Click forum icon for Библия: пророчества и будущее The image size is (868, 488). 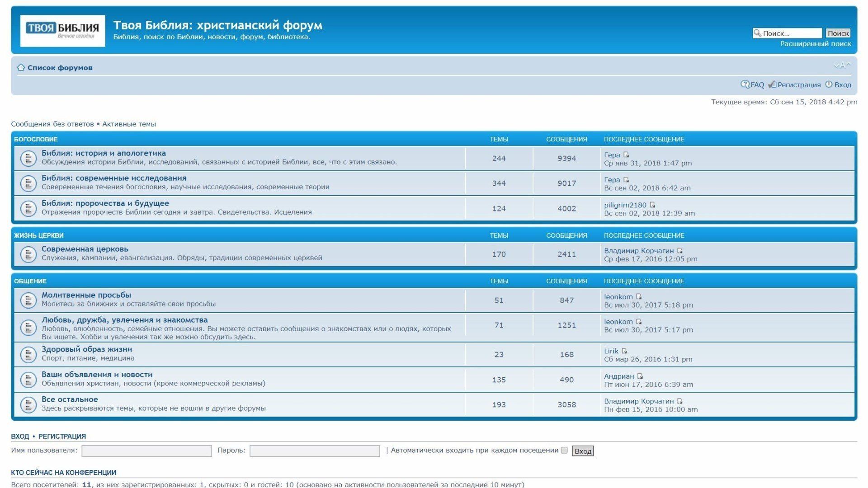pyautogui.click(x=28, y=208)
